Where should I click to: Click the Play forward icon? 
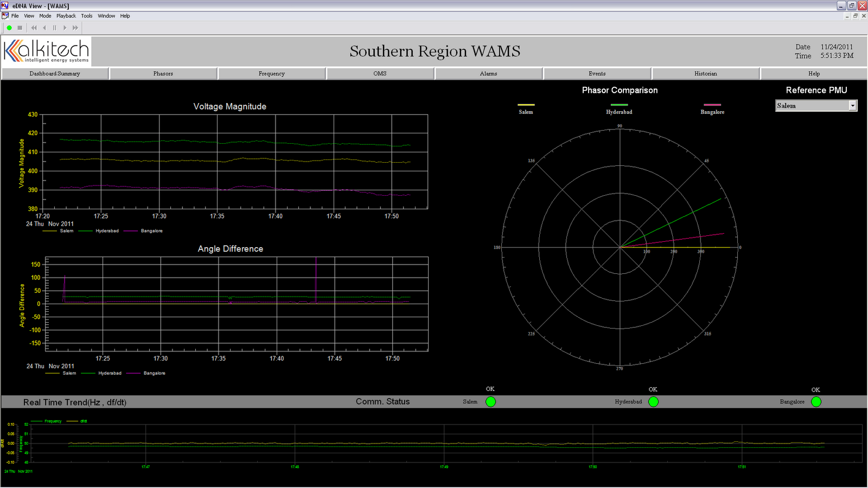coord(64,28)
